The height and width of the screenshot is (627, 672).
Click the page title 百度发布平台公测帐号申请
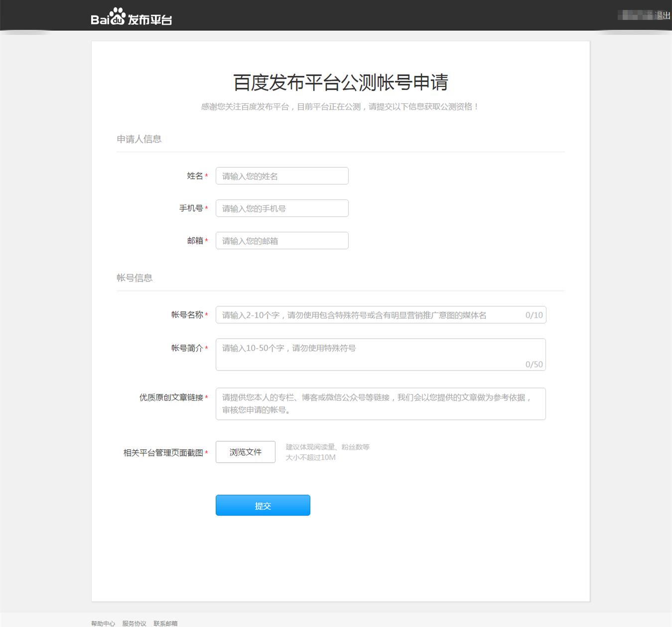coord(340,82)
